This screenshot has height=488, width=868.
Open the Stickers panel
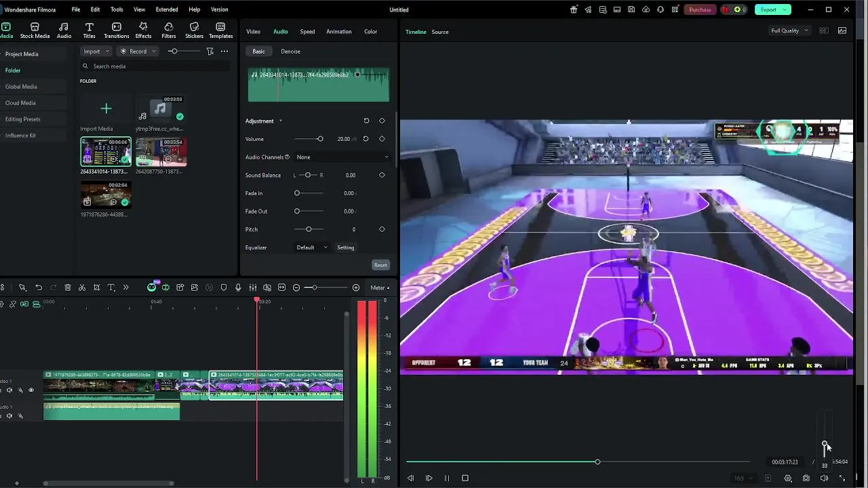pyautogui.click(x=194, y=30)
